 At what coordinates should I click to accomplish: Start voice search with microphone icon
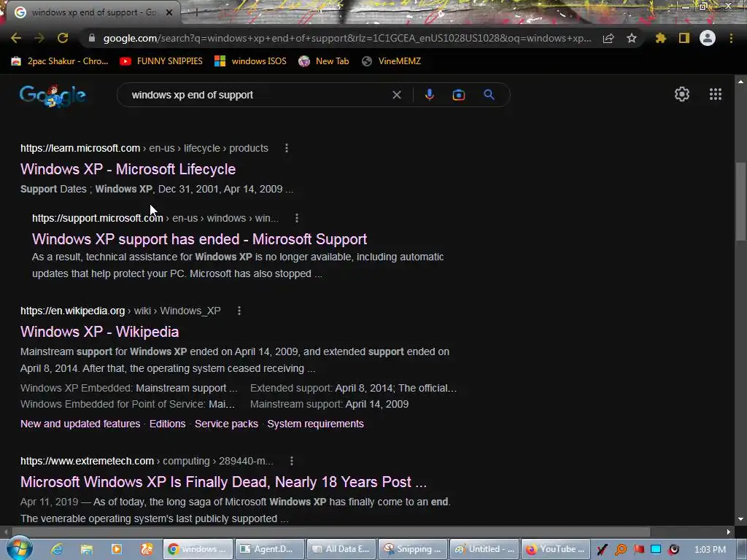click(429, 95)
